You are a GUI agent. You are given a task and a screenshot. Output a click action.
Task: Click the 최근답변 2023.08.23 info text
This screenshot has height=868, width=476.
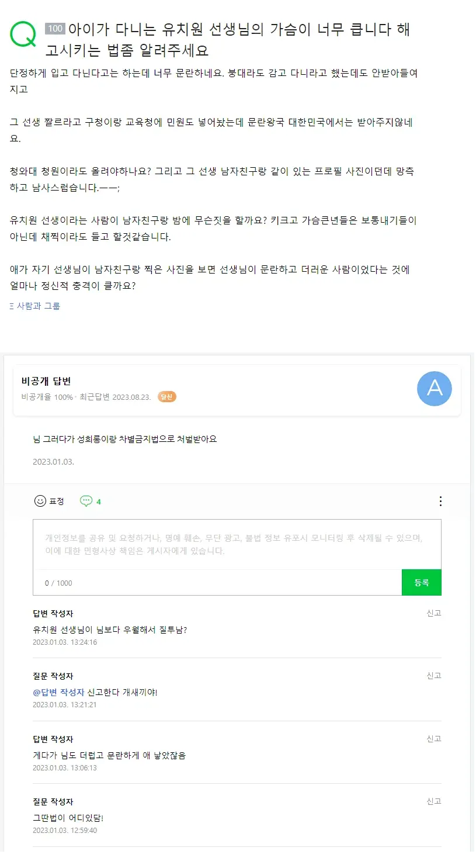pyautogui.click(x=115, y=397)
